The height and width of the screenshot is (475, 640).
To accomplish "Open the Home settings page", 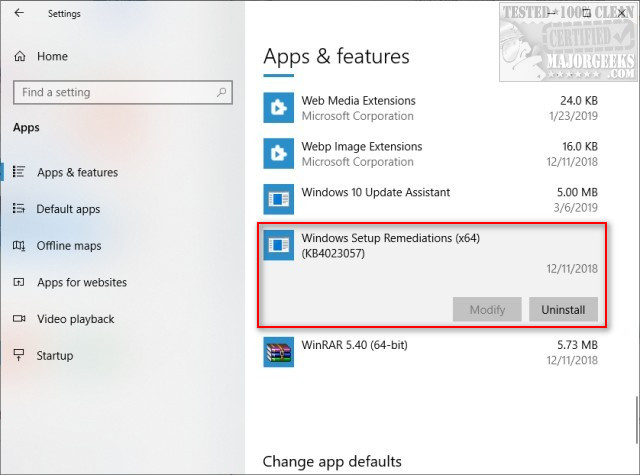I will [x=52, y=56].
